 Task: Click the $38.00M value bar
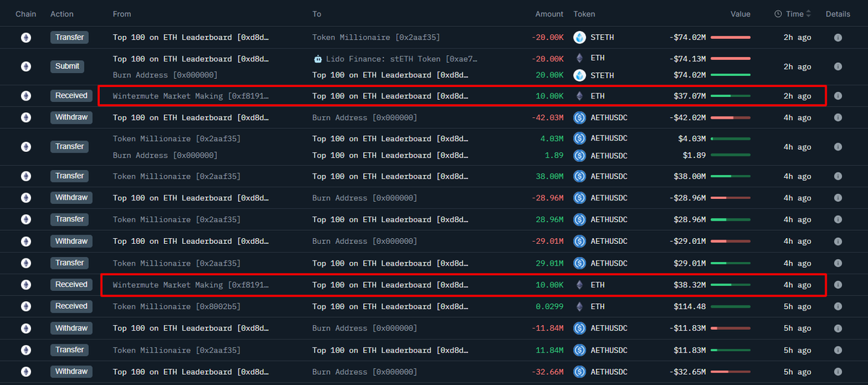[x=731, y=176]
